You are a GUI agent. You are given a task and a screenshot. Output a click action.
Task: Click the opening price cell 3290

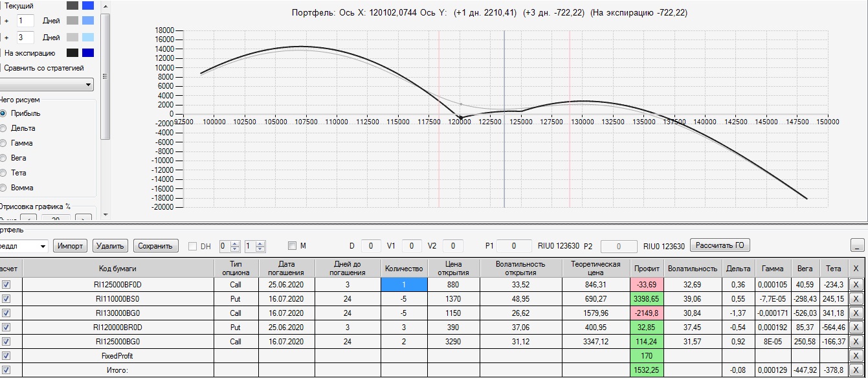pyautogui.click(x=453, y=341)
